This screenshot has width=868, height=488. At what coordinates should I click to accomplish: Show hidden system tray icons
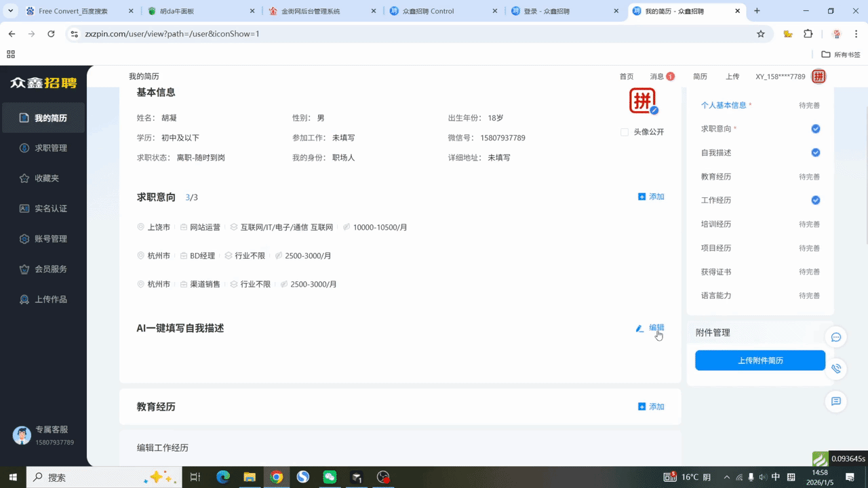[726, 477]
